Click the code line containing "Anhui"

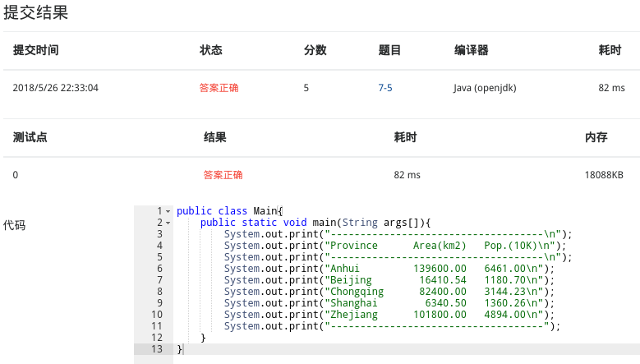tap(389, 269)
